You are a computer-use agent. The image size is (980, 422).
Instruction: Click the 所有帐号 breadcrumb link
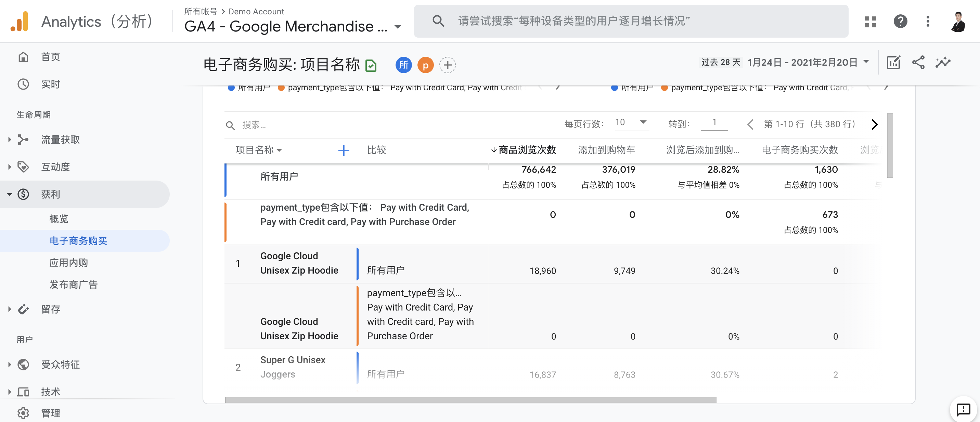pos(201,11)
